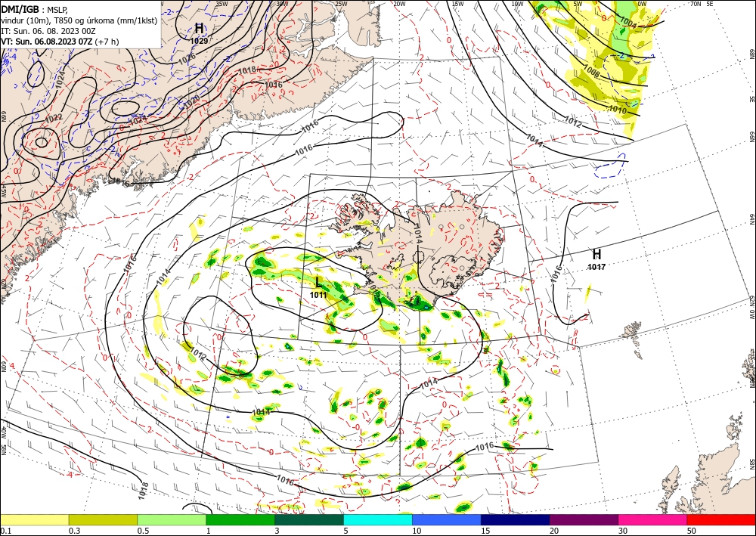
Task: Click the 1018 isobar label near Greenland's coast
Action: pos(247,70)
